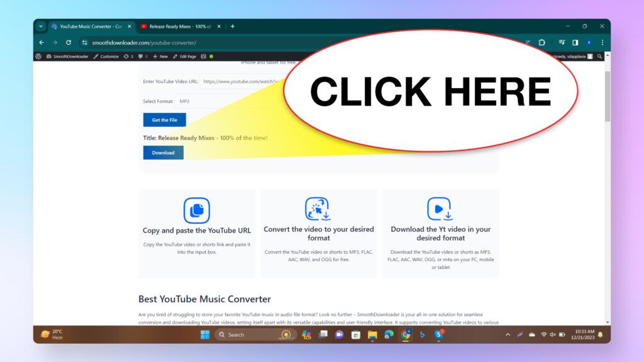This screenshot has height=362, width=644.
Task: Open Google Chrome from the taskbar
Action: click(406, 335)
